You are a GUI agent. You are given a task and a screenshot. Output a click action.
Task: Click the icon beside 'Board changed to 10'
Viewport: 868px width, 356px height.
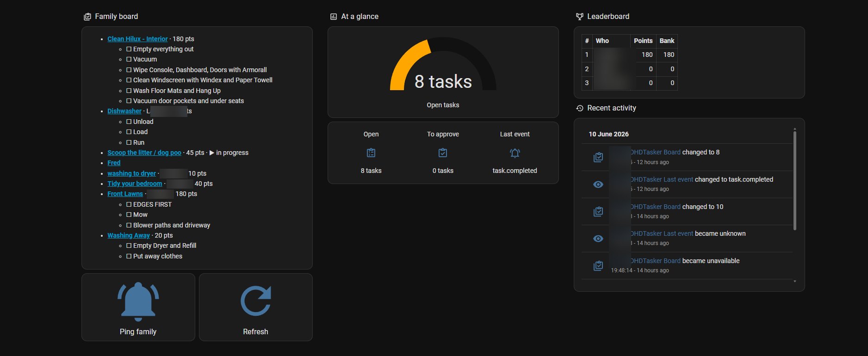598,211
